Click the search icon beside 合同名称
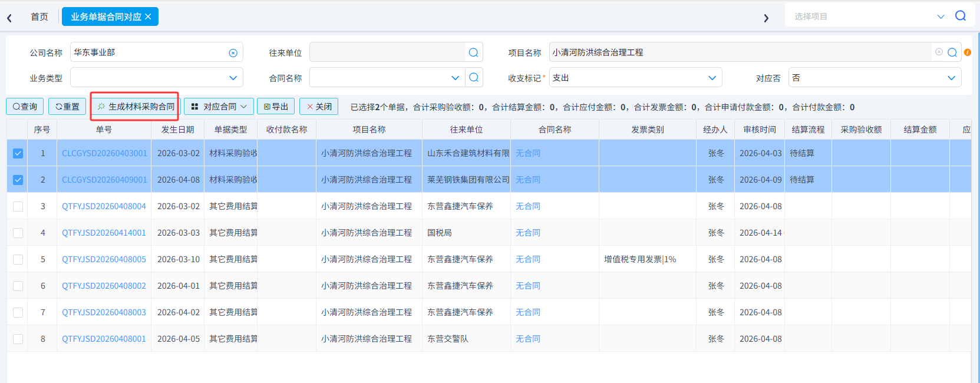Image resolution: width=980 pixels, height=383 pixels. click(474, 77)
